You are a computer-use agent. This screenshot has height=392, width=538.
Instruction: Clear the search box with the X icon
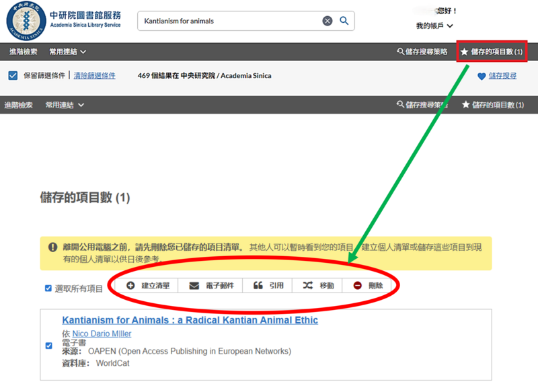328,21
